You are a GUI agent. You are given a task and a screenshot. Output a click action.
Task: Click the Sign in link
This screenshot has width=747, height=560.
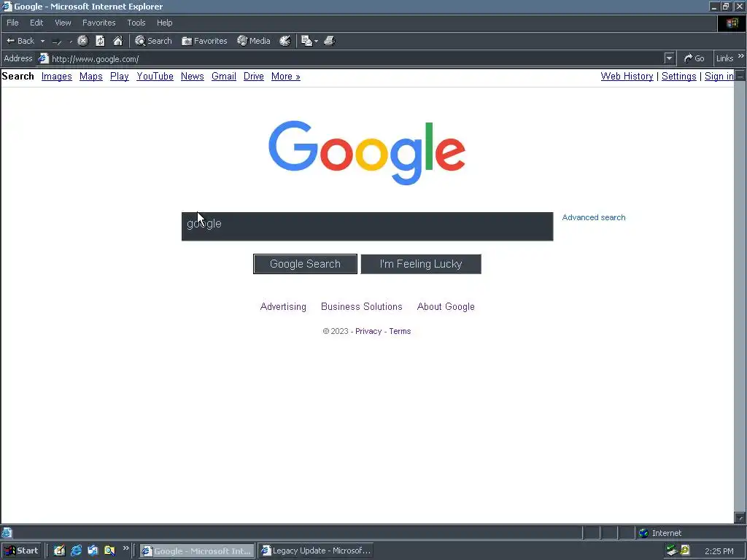[719, 76]
